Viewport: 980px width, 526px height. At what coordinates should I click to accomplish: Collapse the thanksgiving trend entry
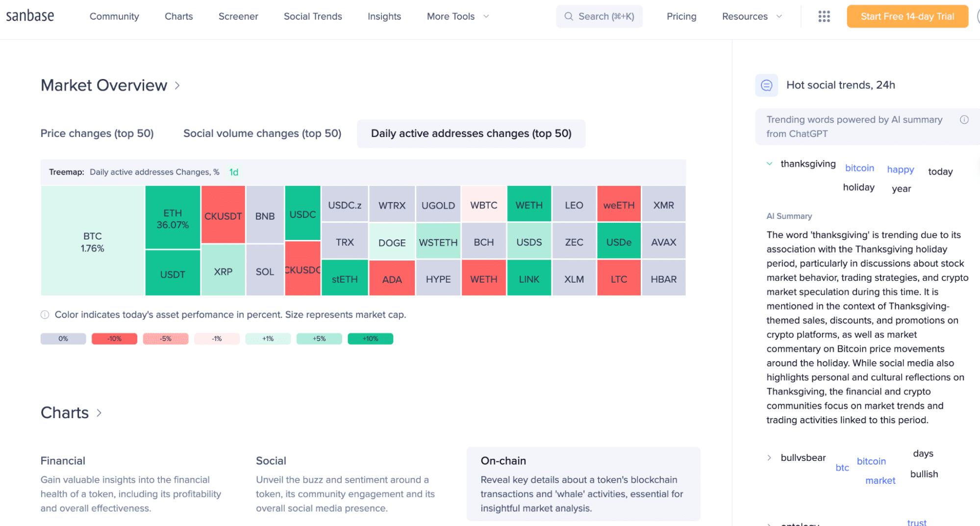pos(769,164)
